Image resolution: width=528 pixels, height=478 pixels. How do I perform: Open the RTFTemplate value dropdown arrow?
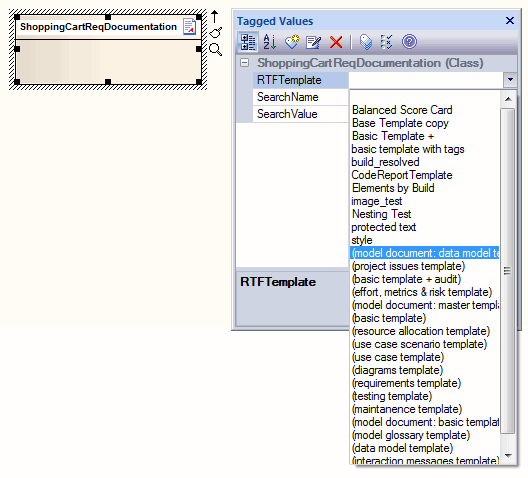pyautogui.click(x=510, y=80)
